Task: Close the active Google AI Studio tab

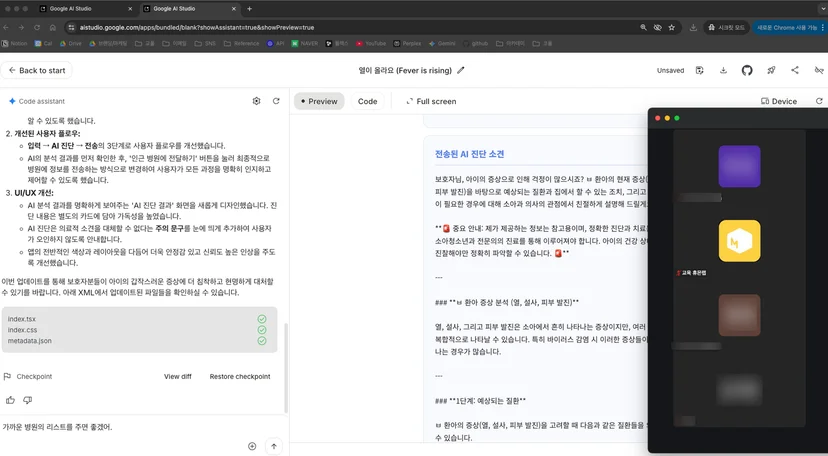Action: (x=234, y=8)
